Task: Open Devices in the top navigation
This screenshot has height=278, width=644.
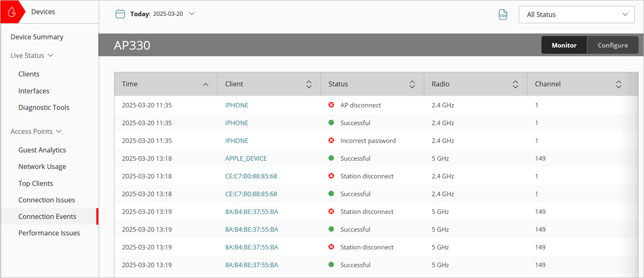Action: pyautogui.click(x=43, y=12)
